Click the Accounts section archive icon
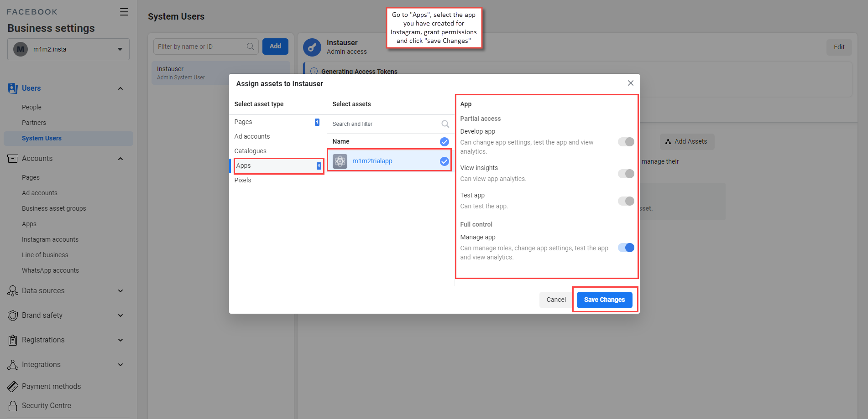 point(13,159)
